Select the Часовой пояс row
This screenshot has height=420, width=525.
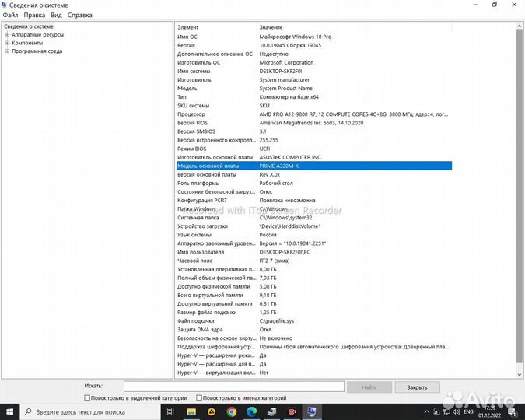pyautogui.click(x=314, y=261)
